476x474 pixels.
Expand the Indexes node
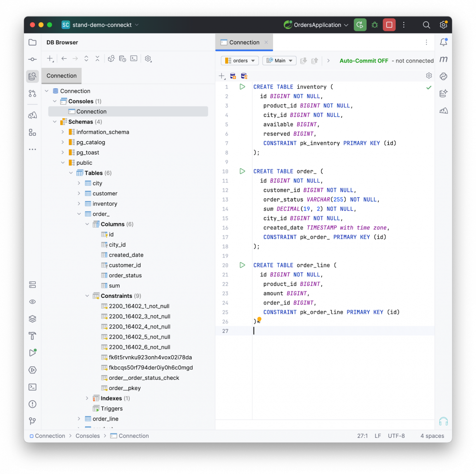click(x=87, y=398)
